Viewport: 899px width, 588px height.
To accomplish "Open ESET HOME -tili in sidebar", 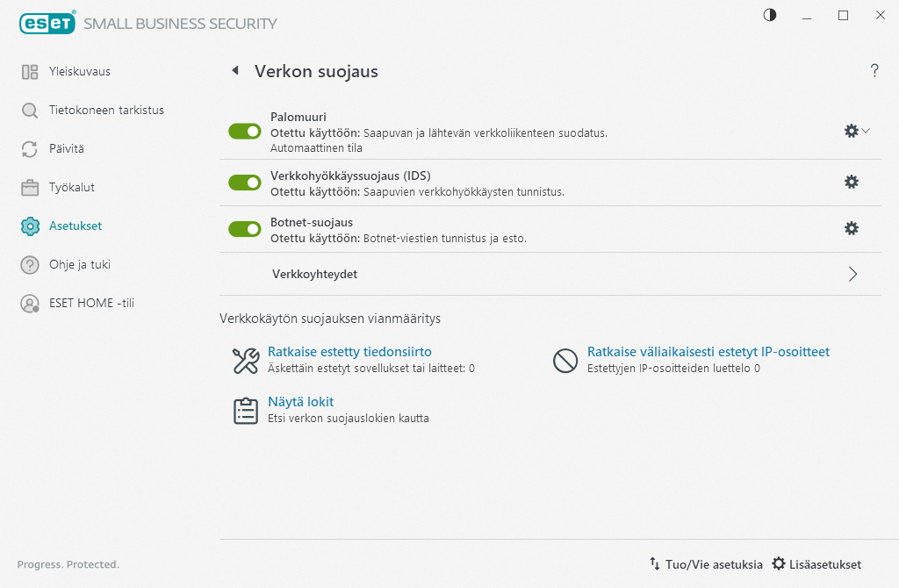I will (91, 303).
